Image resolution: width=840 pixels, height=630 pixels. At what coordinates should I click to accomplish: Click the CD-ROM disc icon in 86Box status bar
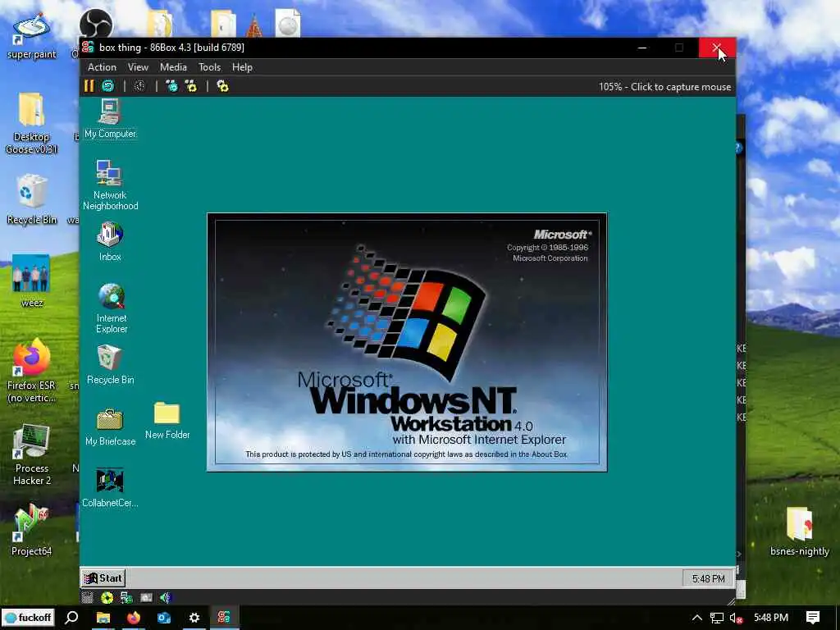point(107,597)
